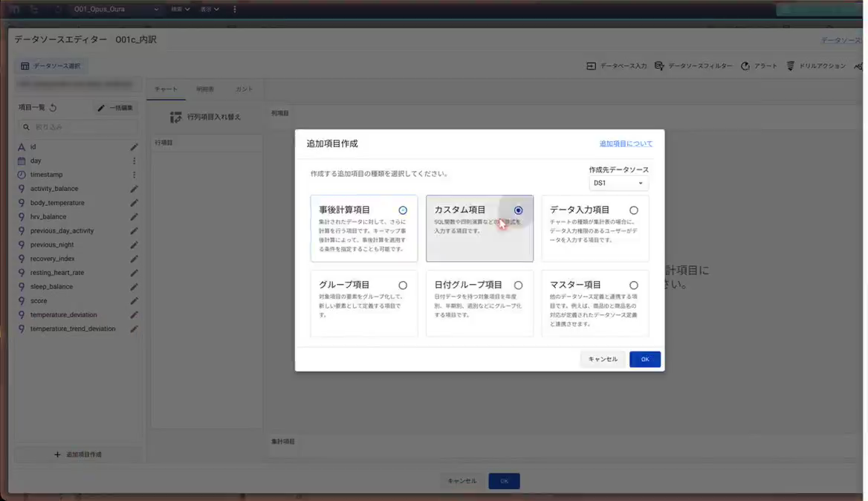Edit activity_balance with its pencil icon
The image size is (868, 501).
[134, 189]
